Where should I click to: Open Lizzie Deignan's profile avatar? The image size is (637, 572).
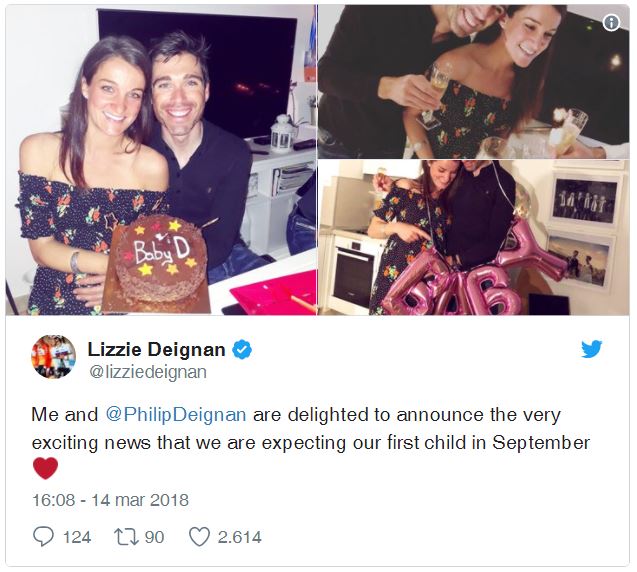coord(53,357)
